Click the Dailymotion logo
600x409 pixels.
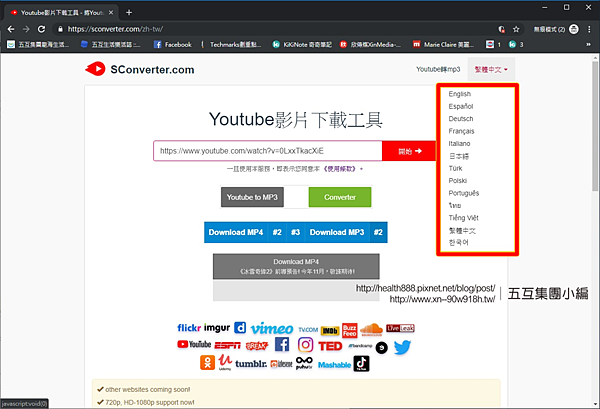(240, 328)
